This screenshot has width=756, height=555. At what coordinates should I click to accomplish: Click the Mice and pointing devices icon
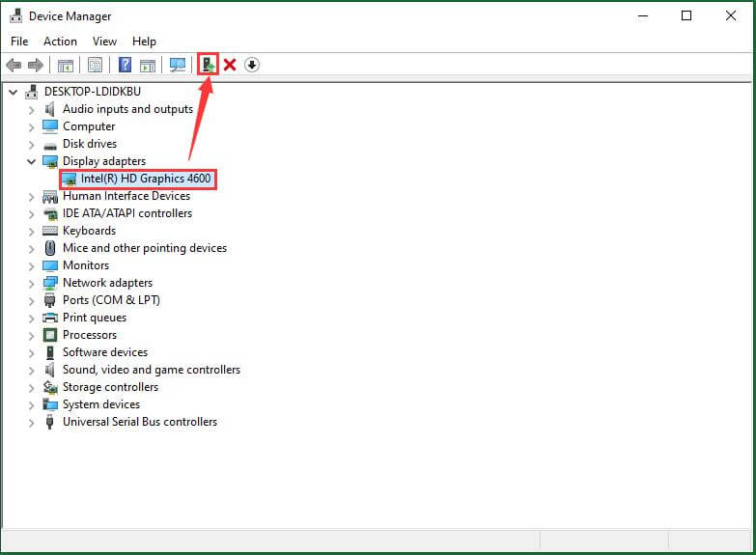pyautogui.click(x=49, y=248)
